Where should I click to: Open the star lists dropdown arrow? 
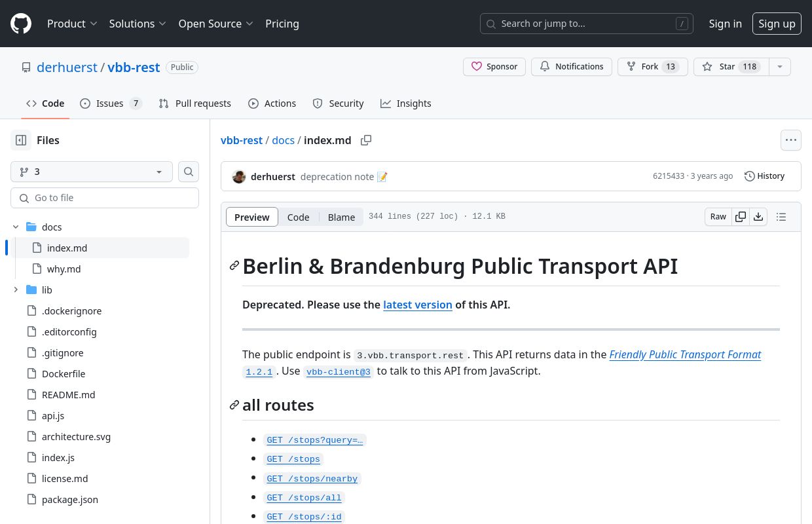coord(779,67)
